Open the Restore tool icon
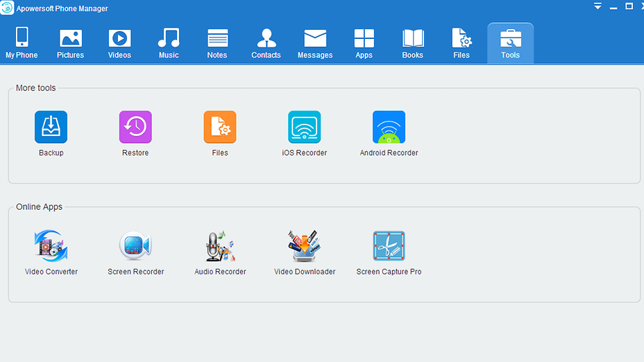 (x=135, y=126)
